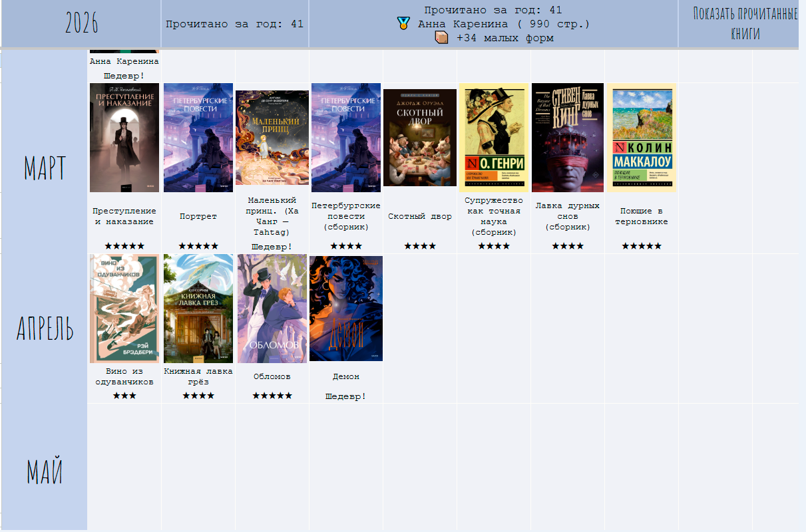
Task: Click the cover above 'Петербургские повести (сборник)' title
Action: 346,138
